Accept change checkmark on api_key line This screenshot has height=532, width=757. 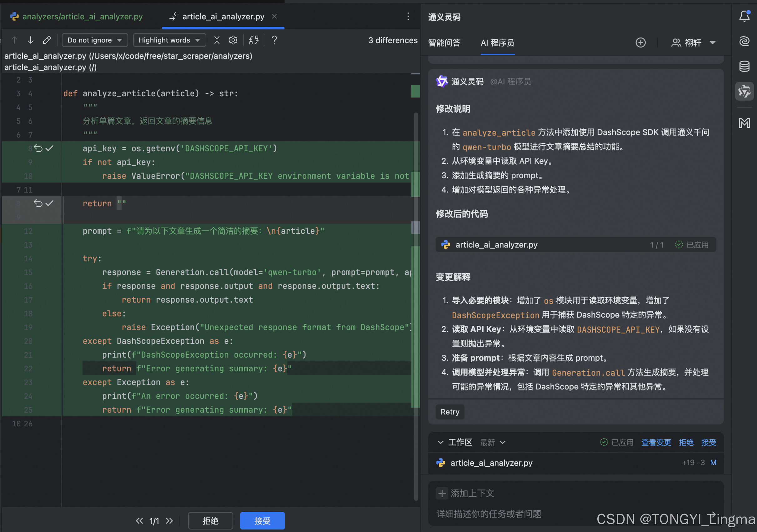click(49, 148)
